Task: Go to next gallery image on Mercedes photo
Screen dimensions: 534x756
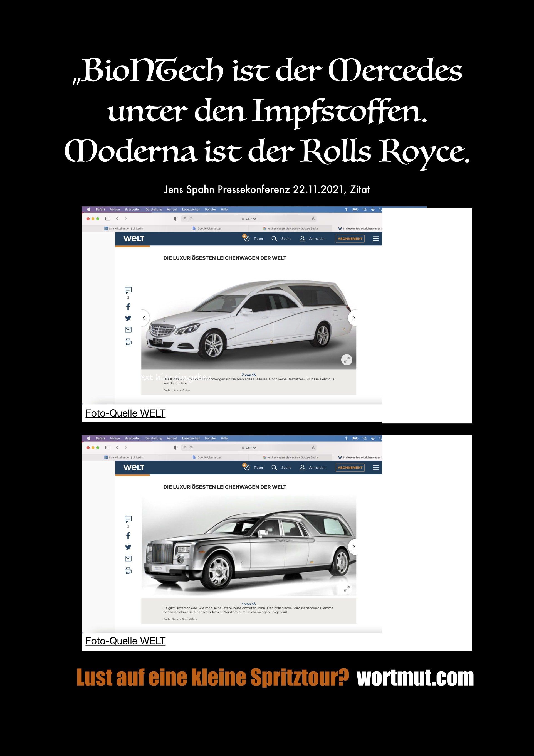Action: coord(353,318)
